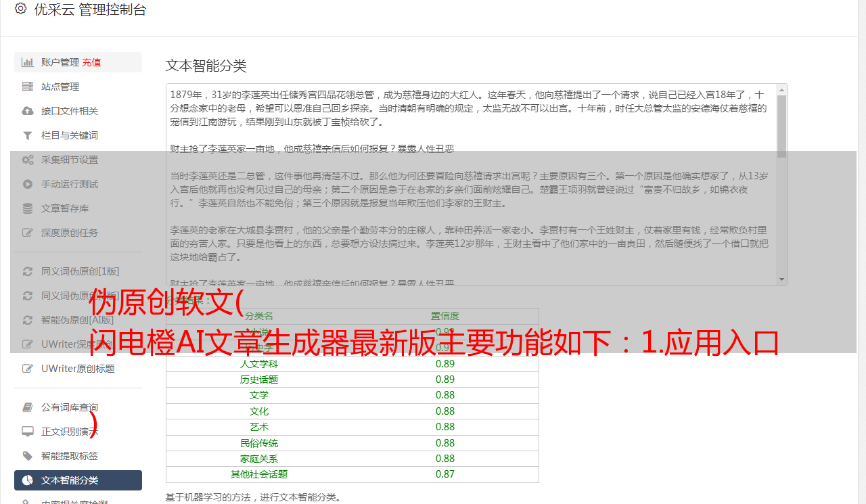Click the bar chart icon for 账户管理
The height and width of the screenshot is (504, 866).
[x=28, y=62]
